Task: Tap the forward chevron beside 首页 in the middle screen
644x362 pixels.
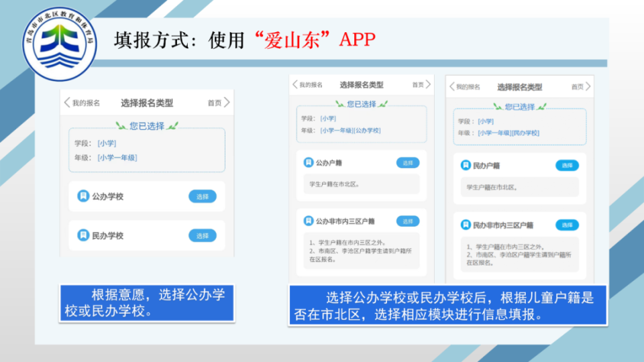Action: (x=428, y=84)
